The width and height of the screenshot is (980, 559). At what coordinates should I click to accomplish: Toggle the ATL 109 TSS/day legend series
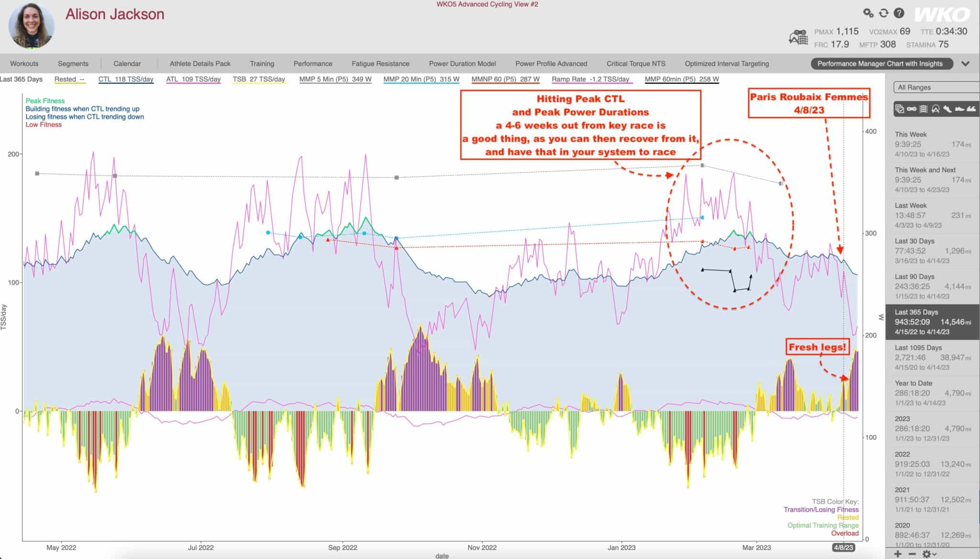click(x=193, y=79)
